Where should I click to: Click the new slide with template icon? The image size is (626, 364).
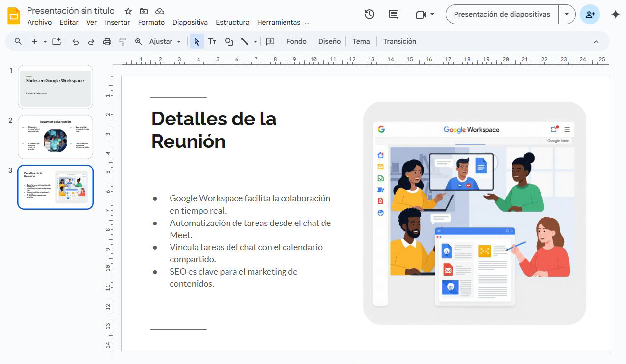point(57,41)
